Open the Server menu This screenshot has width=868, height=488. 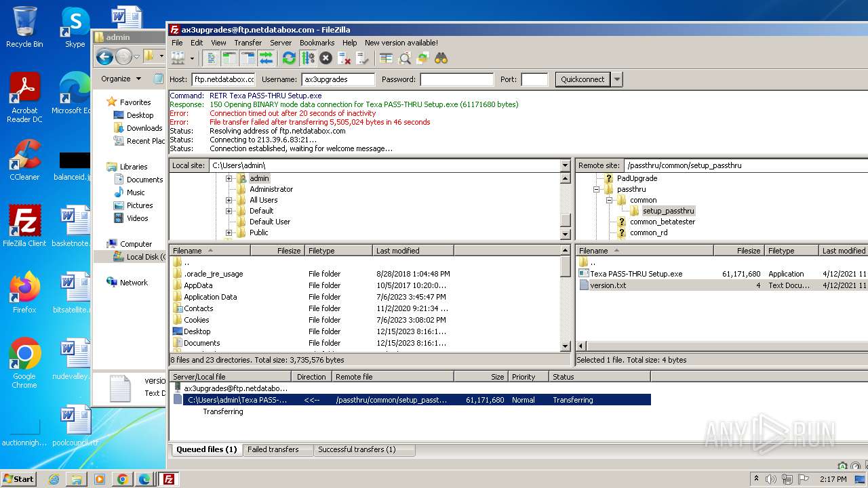click(x=281, y=43)
